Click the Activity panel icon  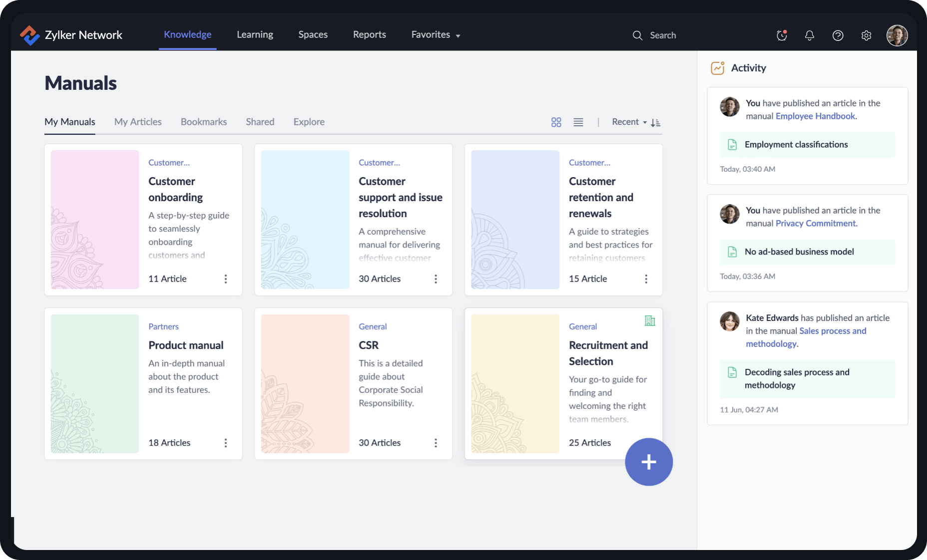[718, 68]
